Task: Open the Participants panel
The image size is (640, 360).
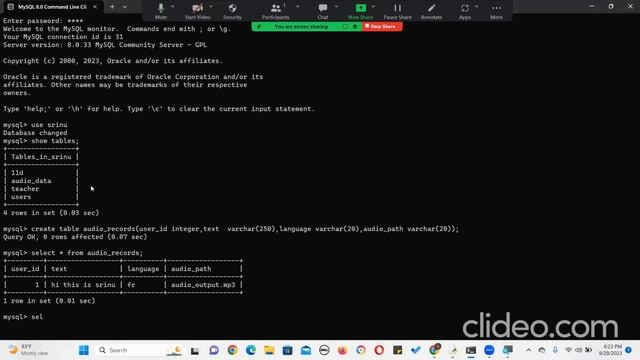Action: tap(276, 11)
